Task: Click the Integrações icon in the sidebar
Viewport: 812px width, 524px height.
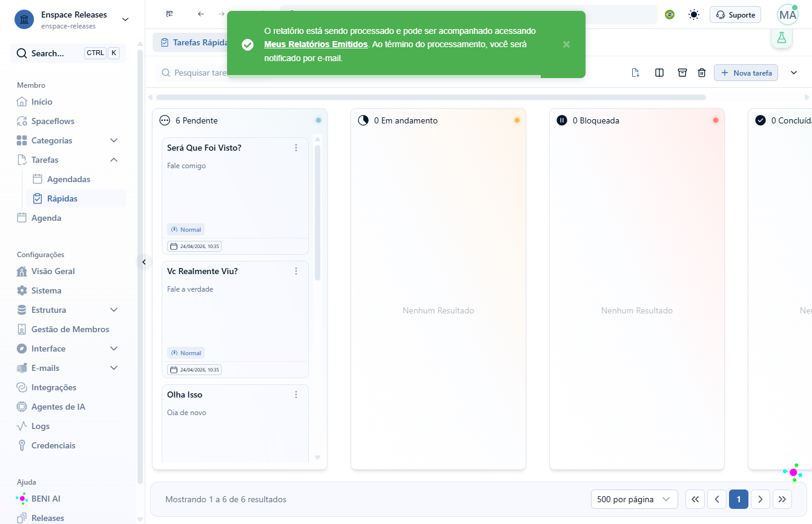Action: (22, 387)
